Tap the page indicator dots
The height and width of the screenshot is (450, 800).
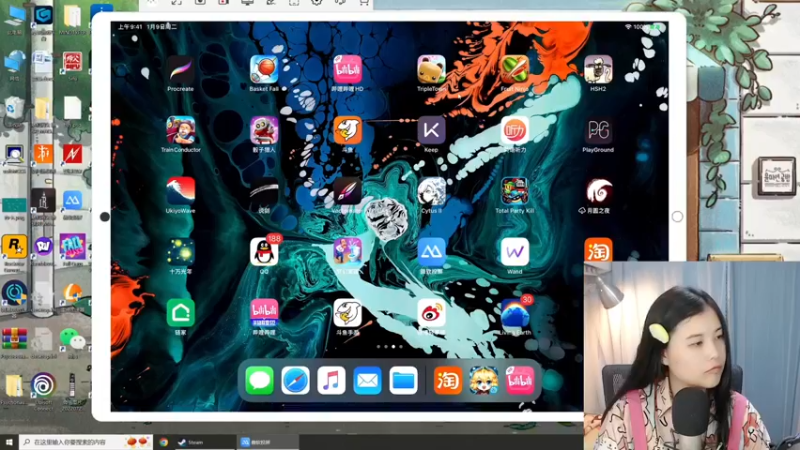tap(390, 346)
